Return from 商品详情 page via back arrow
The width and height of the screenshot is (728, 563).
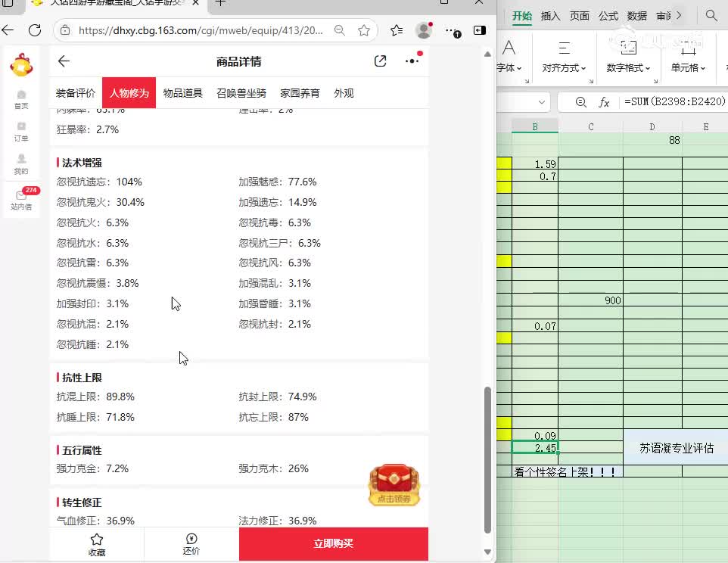64,61
